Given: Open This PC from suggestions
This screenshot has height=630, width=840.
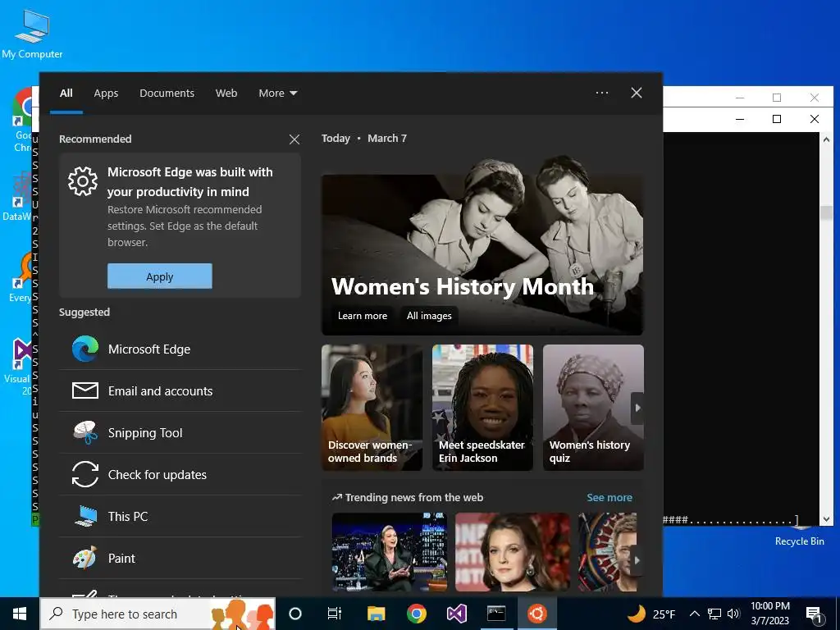Looking at the screenshot, I should [180, 517].
